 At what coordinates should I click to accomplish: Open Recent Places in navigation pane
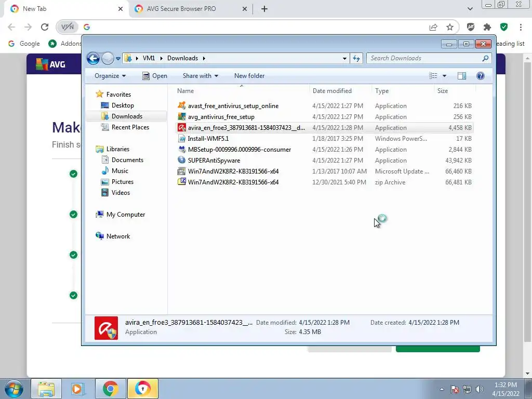[130, 127]
